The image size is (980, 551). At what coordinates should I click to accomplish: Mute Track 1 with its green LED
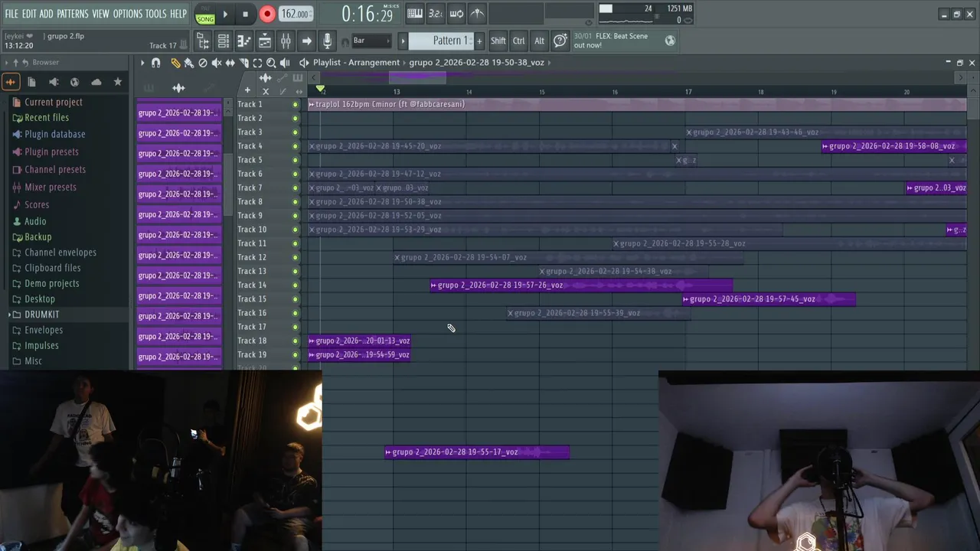pos(296,104)
